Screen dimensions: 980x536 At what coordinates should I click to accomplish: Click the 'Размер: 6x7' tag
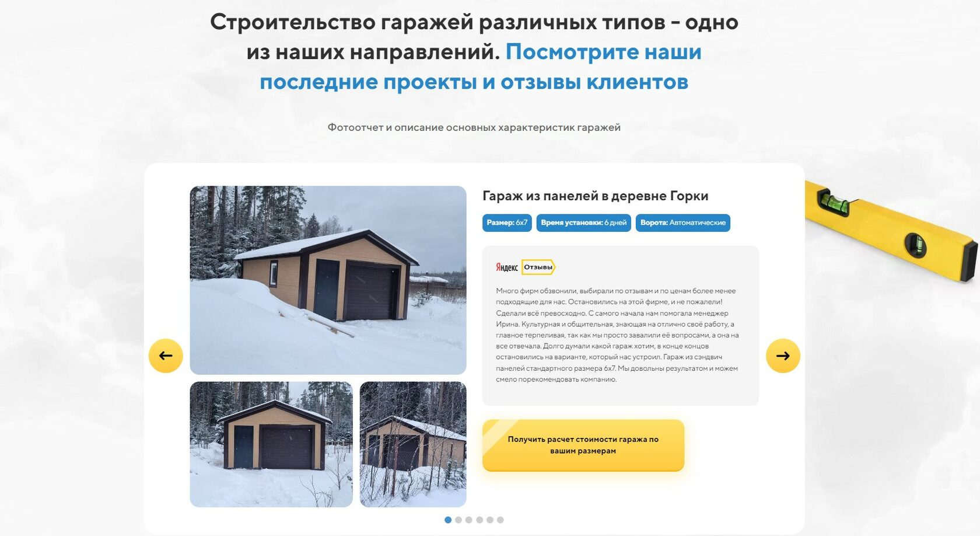pos(507,222)
